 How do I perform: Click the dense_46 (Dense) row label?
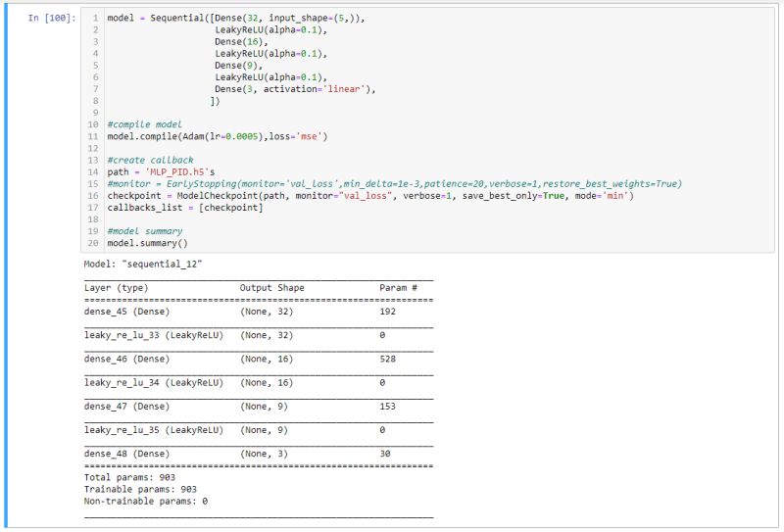pyautogui.click(x=127, y=359)
